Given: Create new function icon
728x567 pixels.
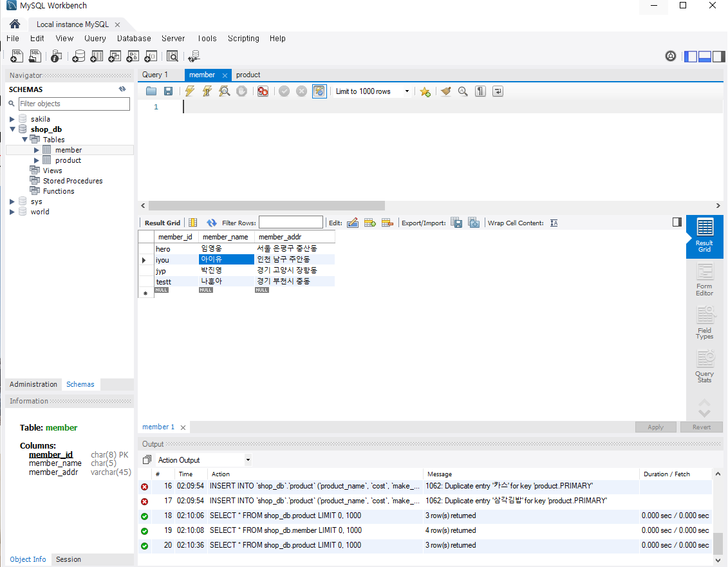Looking at the screenshot, I should coord(151,56).
